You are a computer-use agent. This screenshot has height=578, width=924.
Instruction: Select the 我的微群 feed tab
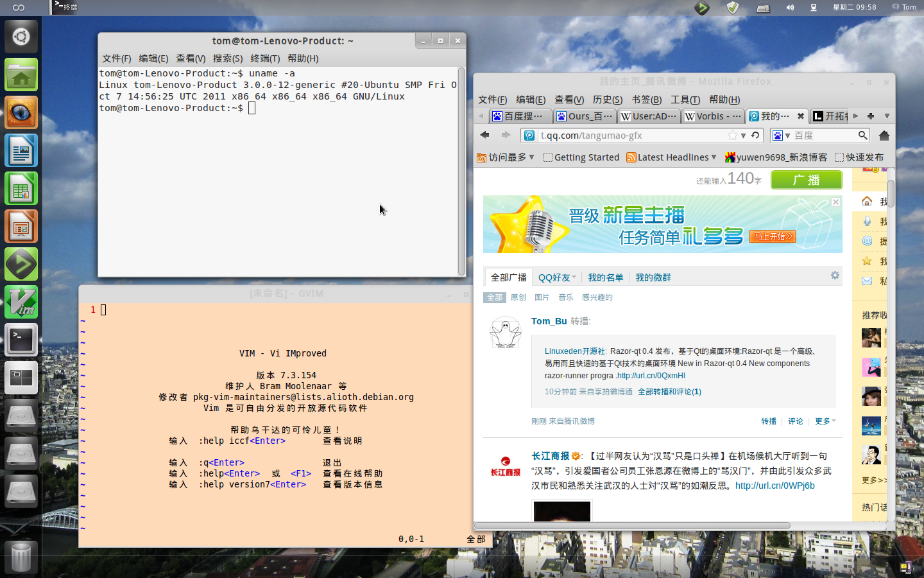pos(653,277)
